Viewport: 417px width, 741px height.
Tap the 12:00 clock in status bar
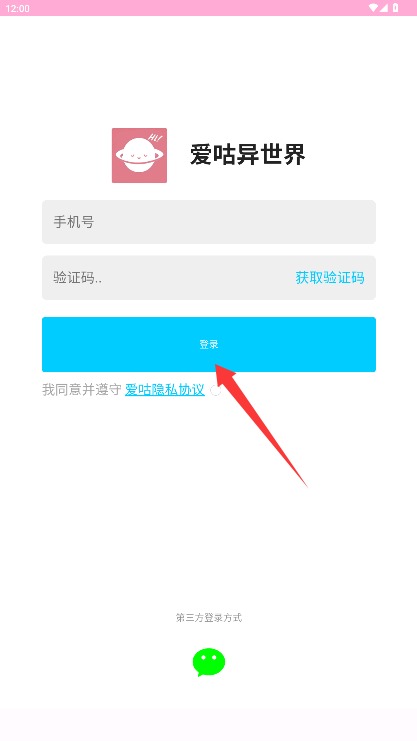pos(17,8)
